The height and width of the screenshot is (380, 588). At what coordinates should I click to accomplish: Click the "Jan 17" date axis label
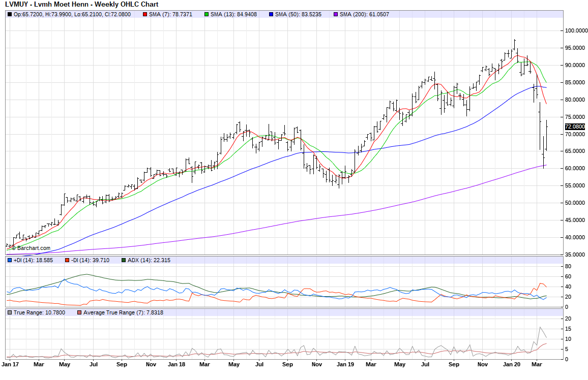(10, 364)
